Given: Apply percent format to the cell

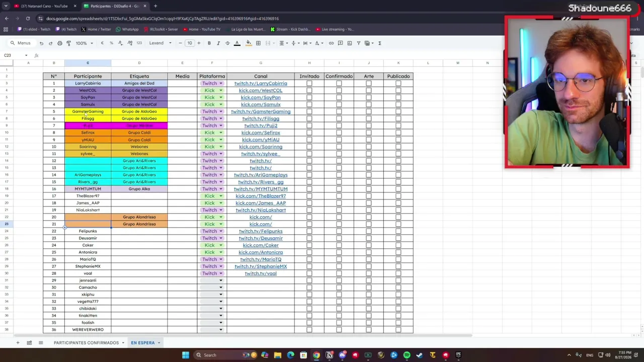Looking at the screenshot, I should point(111,43).
